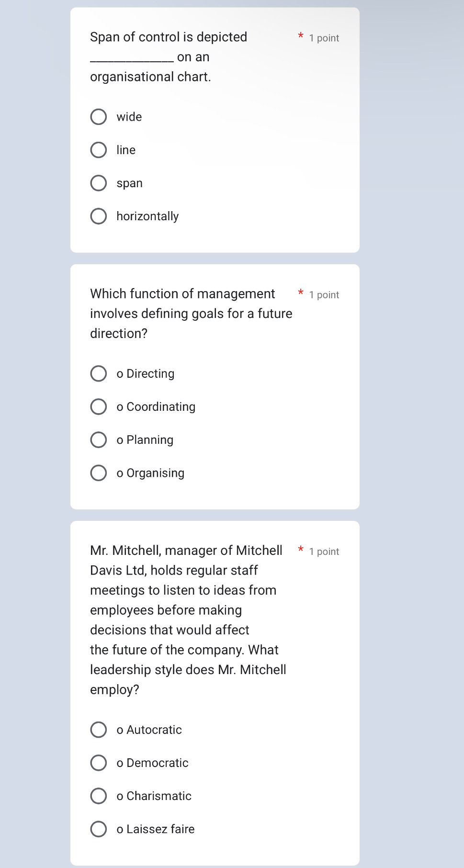The image size is (464, 868).
Task: Click '1 point' label on Mitchell question
Action: coord(324,551)
